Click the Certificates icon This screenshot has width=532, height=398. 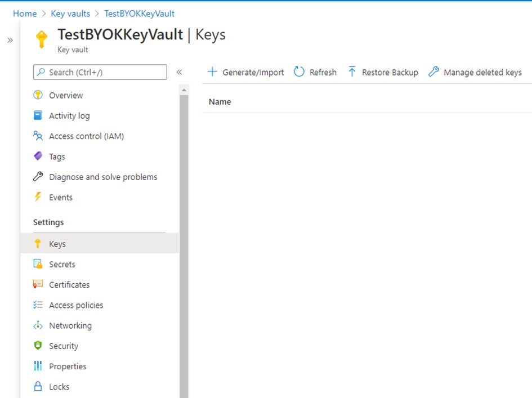38,284
